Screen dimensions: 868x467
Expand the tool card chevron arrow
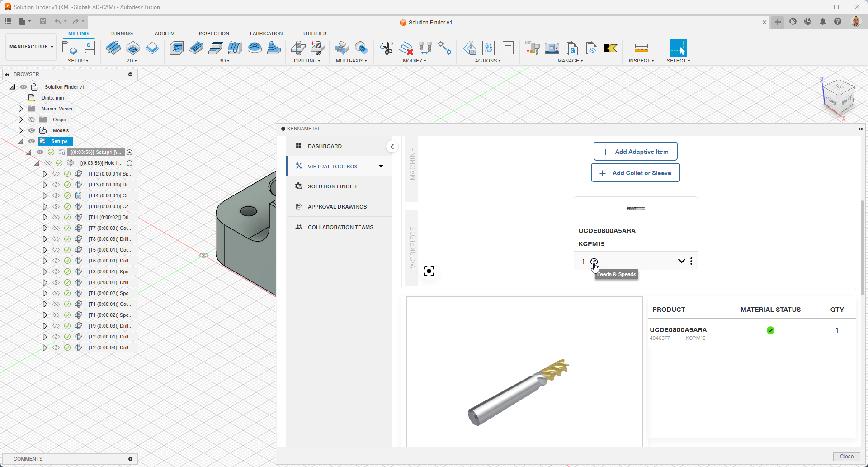(681, 261)
